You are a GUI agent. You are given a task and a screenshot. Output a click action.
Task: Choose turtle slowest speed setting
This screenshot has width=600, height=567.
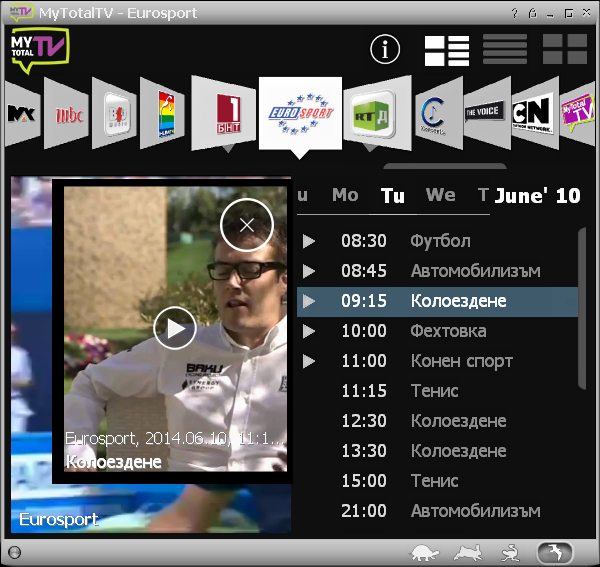(425, 553)
